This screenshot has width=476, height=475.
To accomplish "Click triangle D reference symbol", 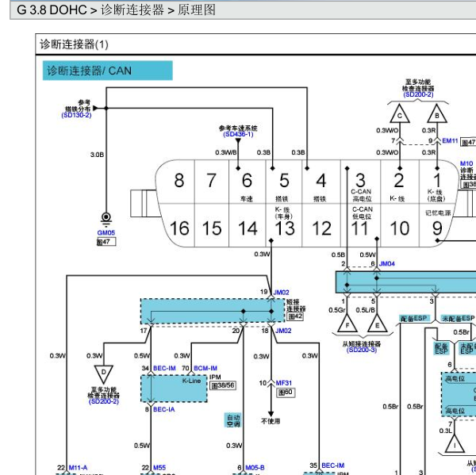I will [103, 373].
